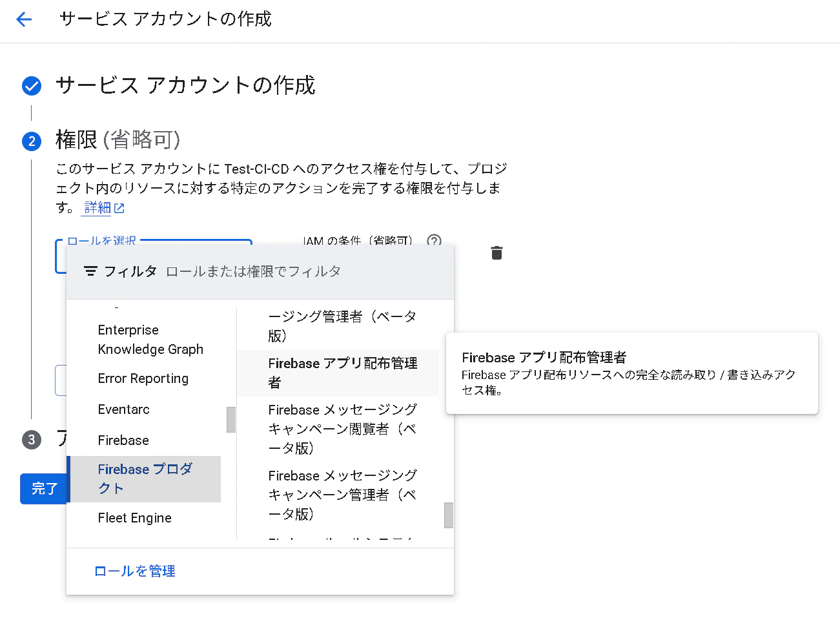Click the 完了 button

[x=44, y=489]
